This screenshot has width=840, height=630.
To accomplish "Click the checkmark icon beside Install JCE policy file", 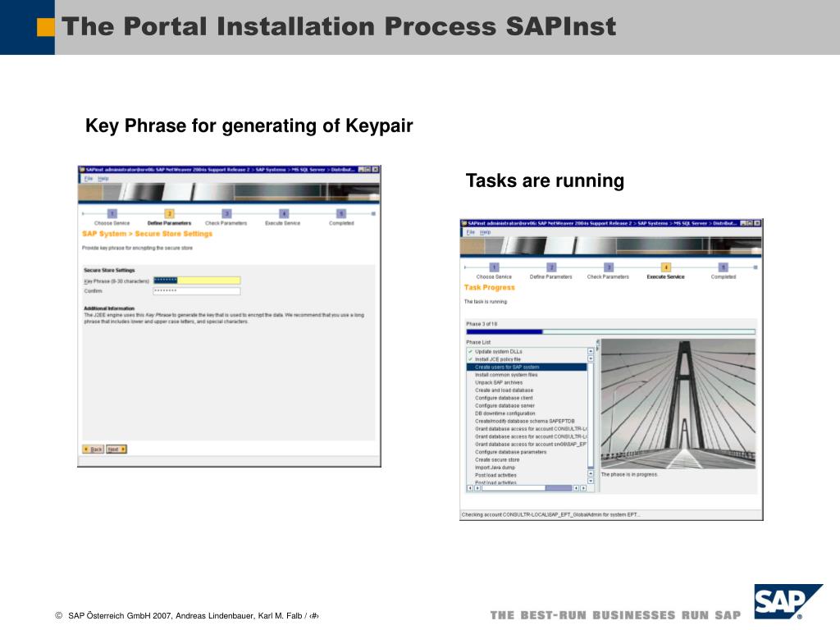I will [x=470, y=359].
